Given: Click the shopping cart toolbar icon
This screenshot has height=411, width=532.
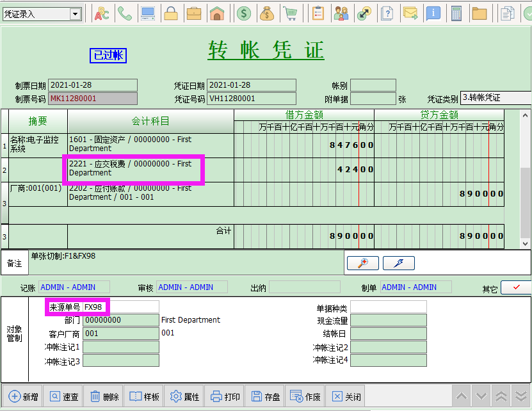Looking at the screenshot, I should [x=290, y=13].
